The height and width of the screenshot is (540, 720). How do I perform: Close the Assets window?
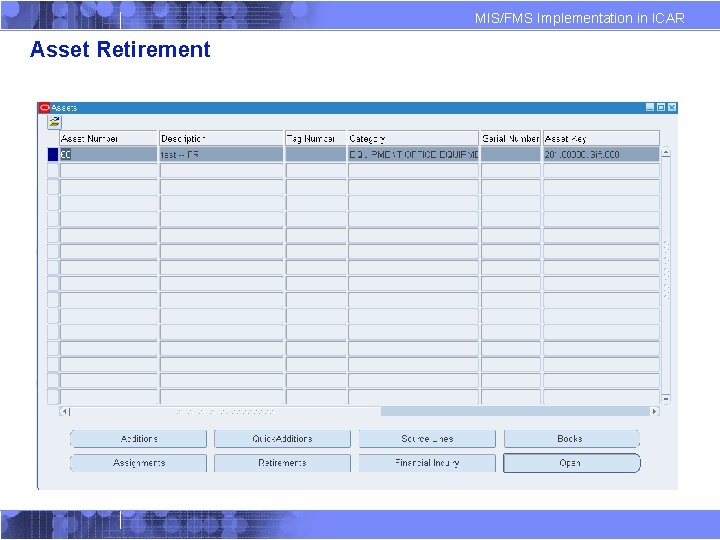[672, 107]
